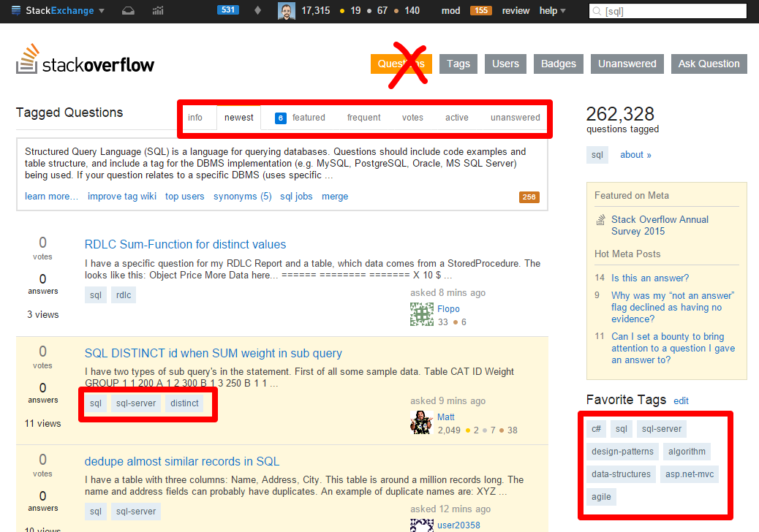Click the meta icon beside Annual Survey
The image size is (759, 532).
click(600, 220)
